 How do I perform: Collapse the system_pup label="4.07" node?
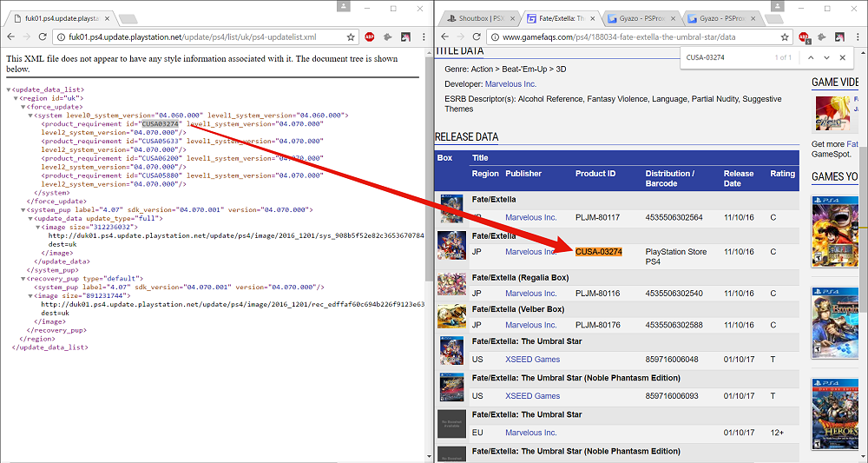(x=23, y=210)
